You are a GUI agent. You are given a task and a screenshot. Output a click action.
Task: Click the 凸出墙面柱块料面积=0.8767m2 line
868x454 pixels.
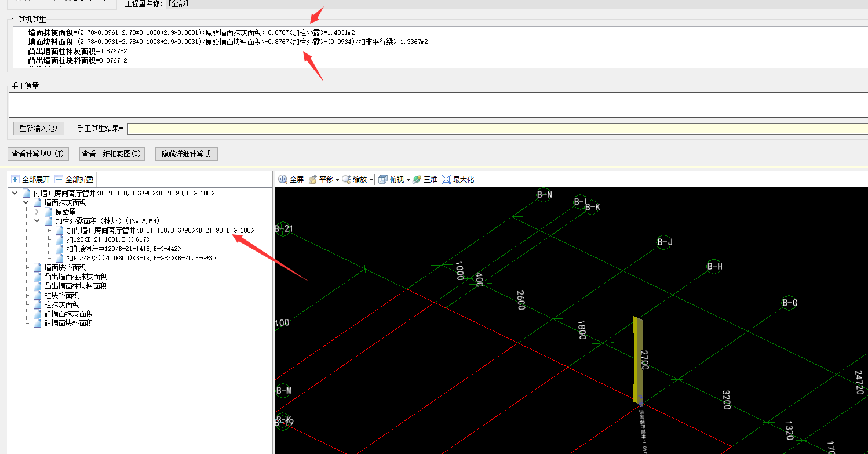pyautogui.click(x=78, y=60)
